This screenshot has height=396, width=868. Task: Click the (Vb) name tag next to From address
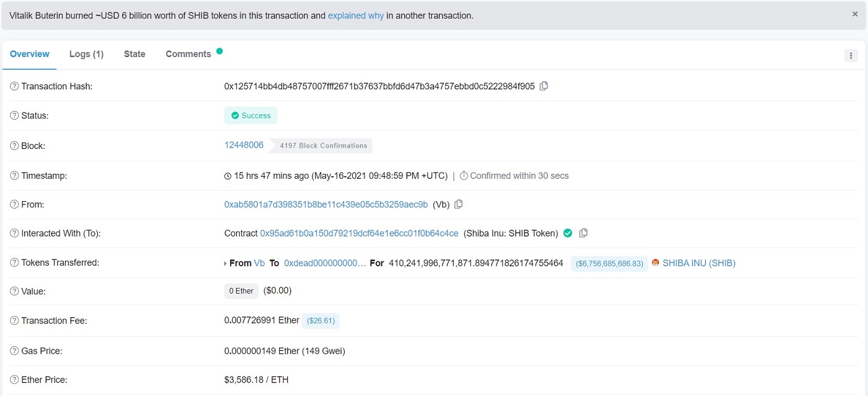click(x=441, y=204)
